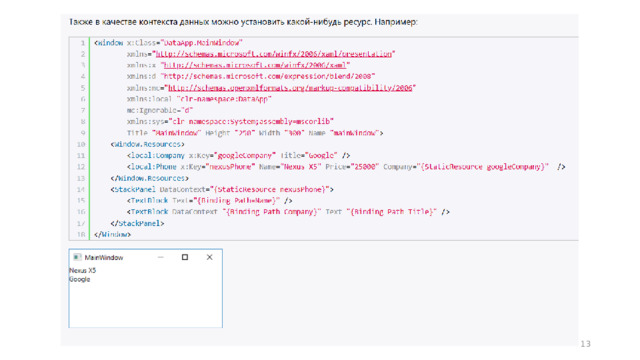This screenshot has height=360, width=640.
Task: Click the opening Window.Resources tag
Action: point(147,144)
